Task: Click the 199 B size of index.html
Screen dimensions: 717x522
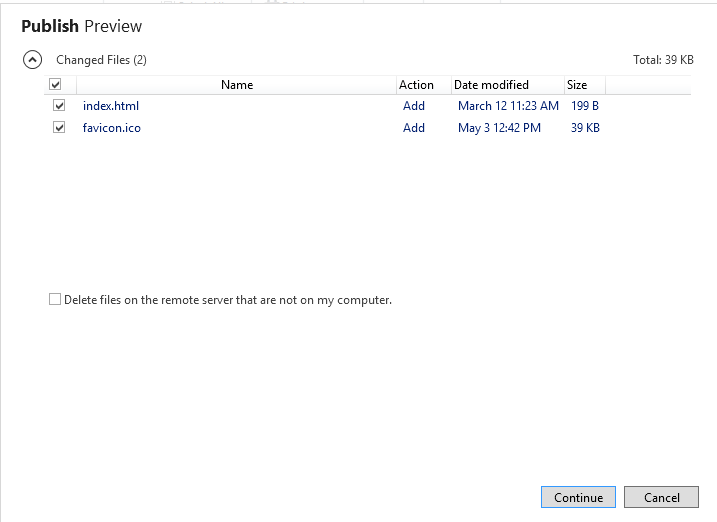Action: [x=585, y=106]
